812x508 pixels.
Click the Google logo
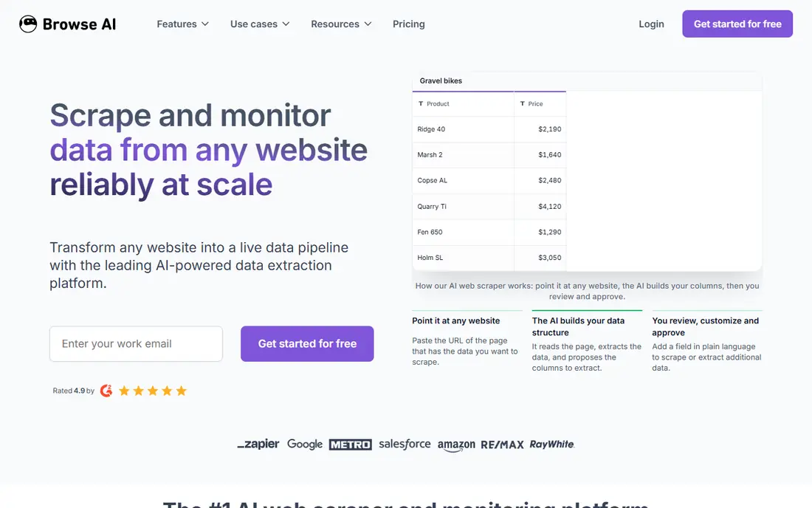[304, 444]
